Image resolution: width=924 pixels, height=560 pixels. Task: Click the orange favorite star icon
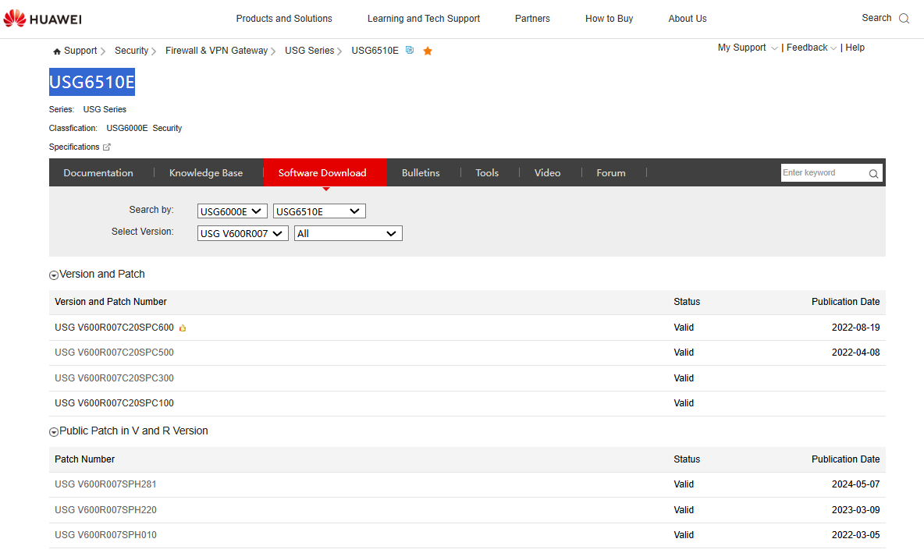click(x=428, y=51)
